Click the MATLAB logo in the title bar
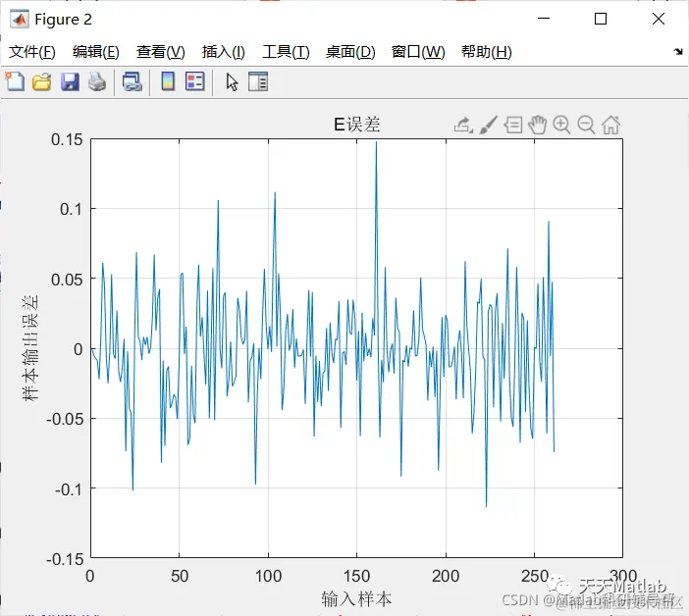 pyautogui.click(x=20, y=20)
